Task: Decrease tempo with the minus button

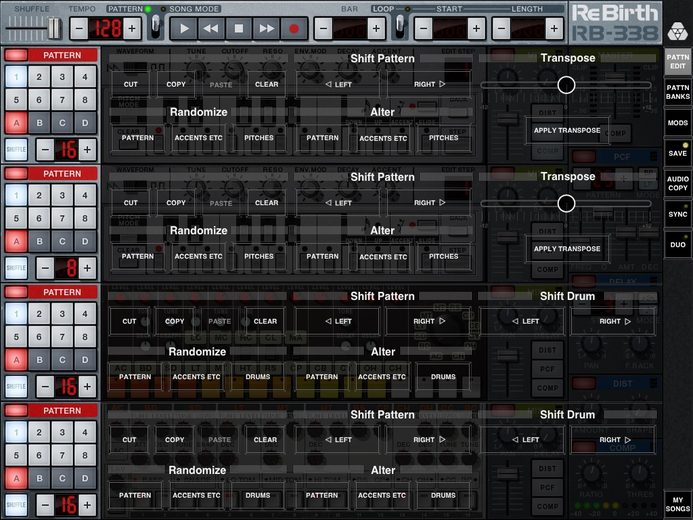Action: (79, 29)
